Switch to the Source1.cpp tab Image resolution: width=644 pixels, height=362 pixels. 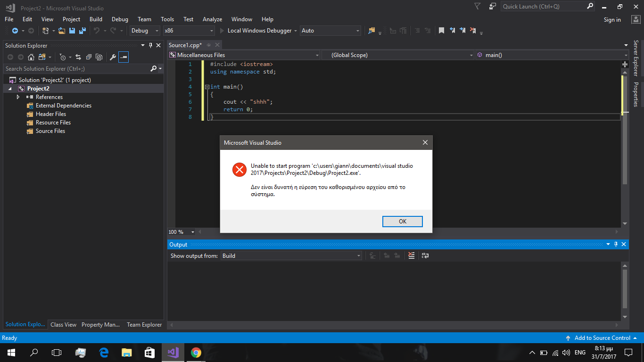coord(185,45)
